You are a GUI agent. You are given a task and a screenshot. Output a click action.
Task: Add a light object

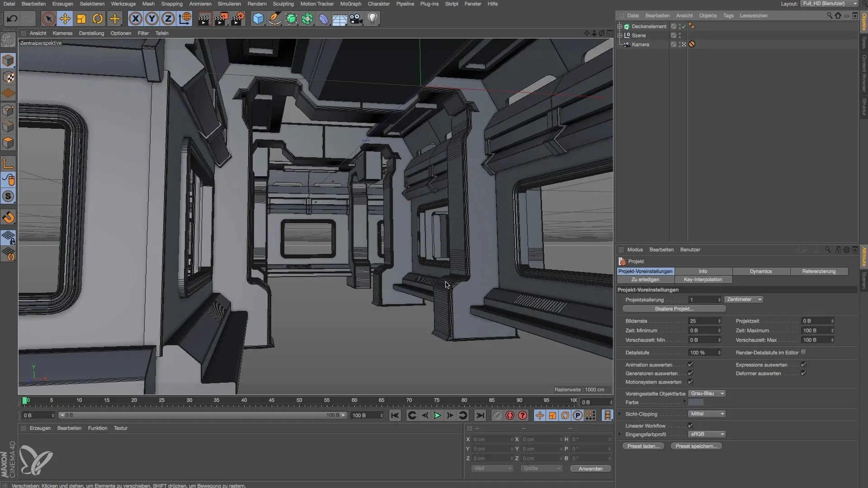coord(373,19)
